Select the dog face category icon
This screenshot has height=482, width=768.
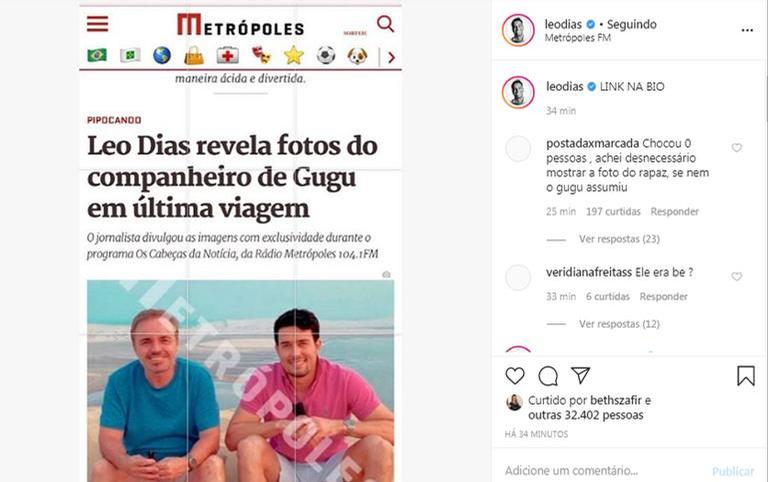pos(358,56)
